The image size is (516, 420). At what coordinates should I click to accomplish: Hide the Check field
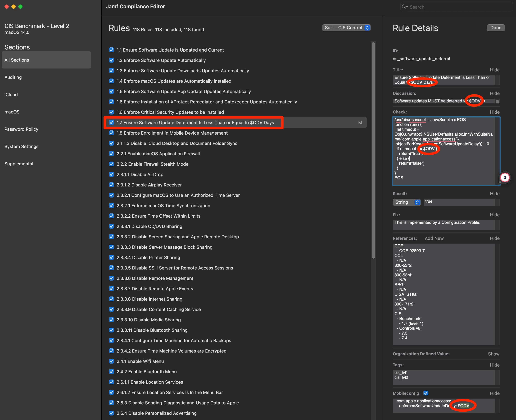point(495,112)
